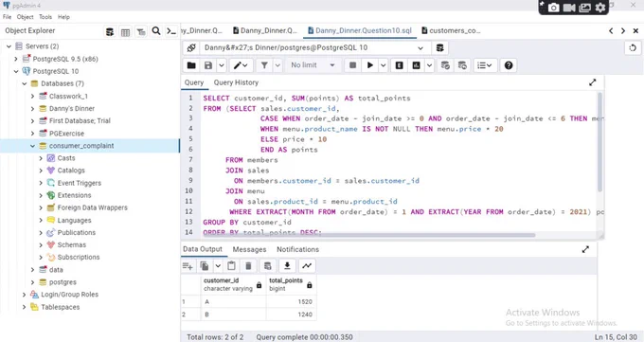Open the Tools menu

tap(45, 17)
